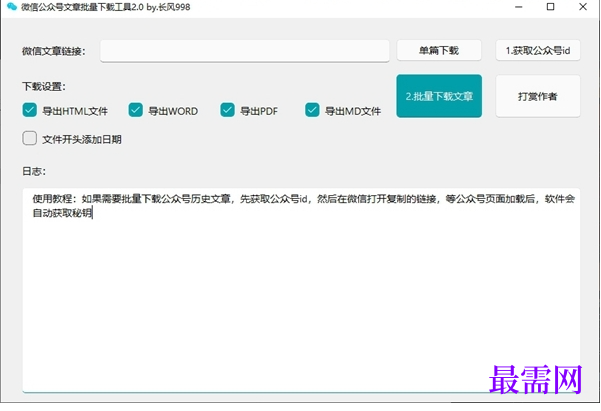Click the 下载设置 label
Image resolution: width=601 pixels, height=411 pixels.
point(44,87)
